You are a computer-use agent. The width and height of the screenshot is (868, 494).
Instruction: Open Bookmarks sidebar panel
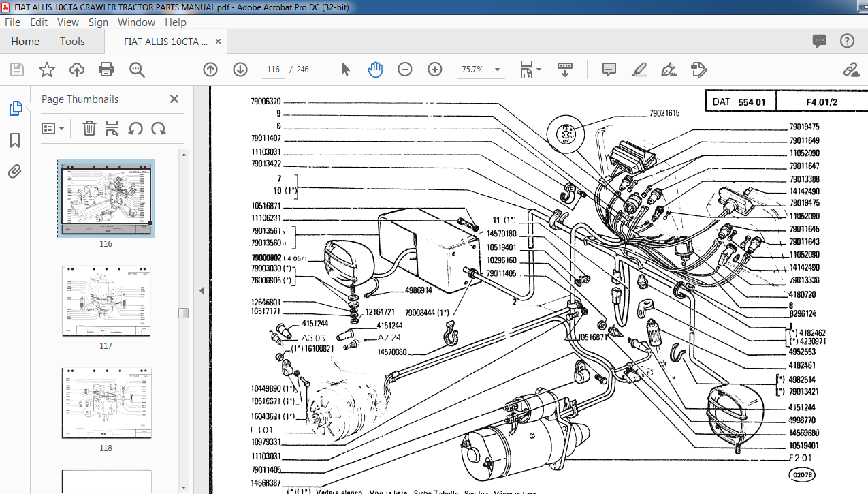15,140
